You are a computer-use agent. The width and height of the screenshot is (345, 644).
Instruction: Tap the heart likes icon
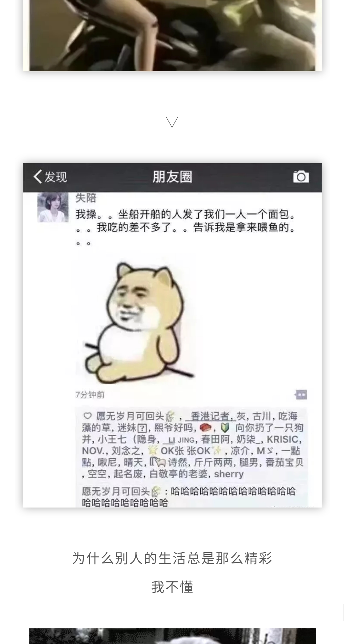point(88,416)
